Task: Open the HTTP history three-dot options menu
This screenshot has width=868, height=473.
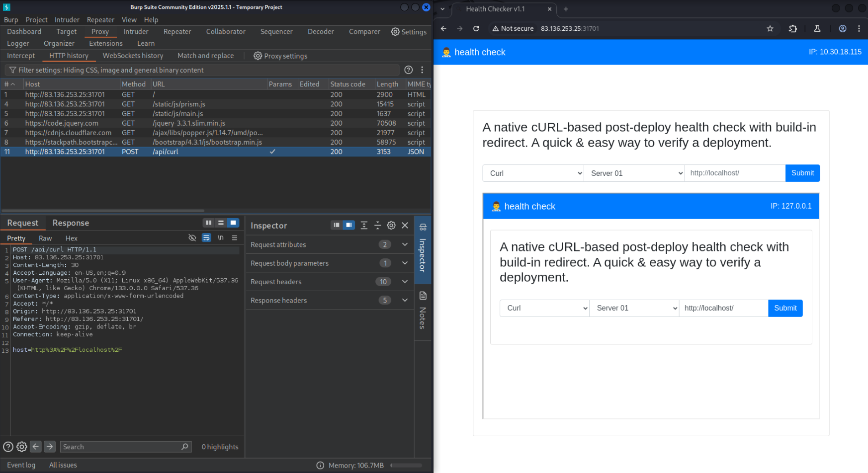Action: click(422, 70)
